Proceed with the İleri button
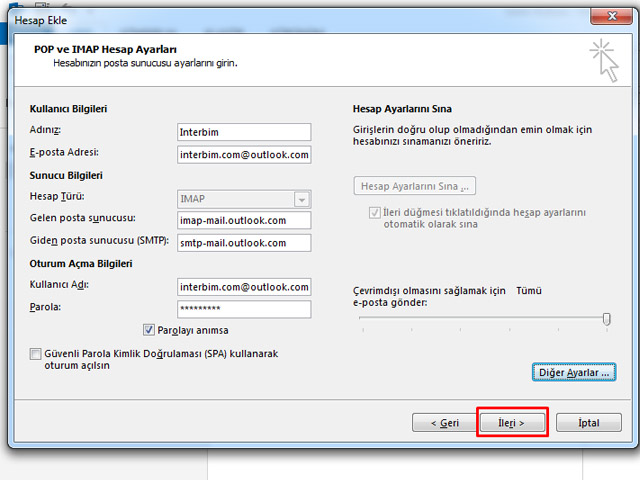The width and height of the screenshot is (640, 480). pos(512,423)
